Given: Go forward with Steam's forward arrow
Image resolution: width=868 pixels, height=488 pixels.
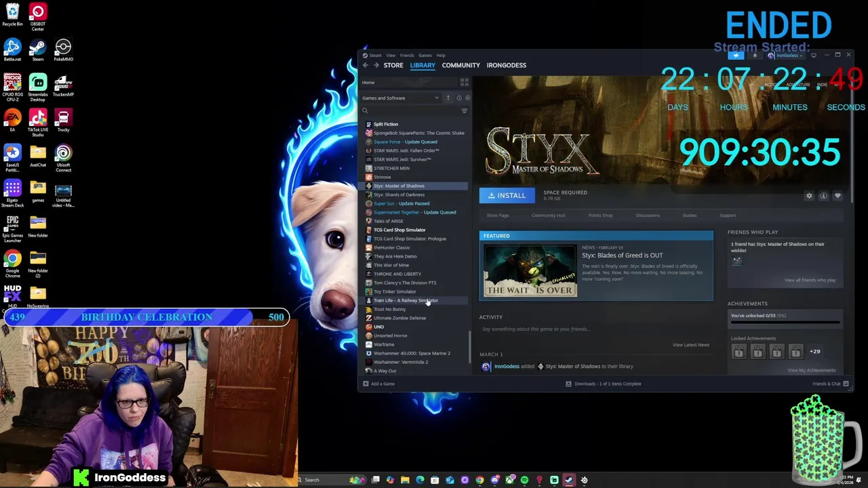Looking at the screenshot, I should pos(376,65).
